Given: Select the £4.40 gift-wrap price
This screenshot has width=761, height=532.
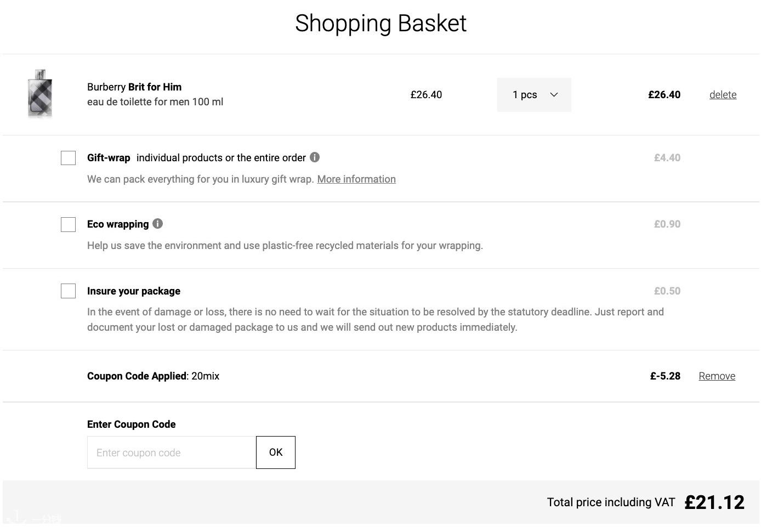Looking at the screenshot, I should [667, 158].
